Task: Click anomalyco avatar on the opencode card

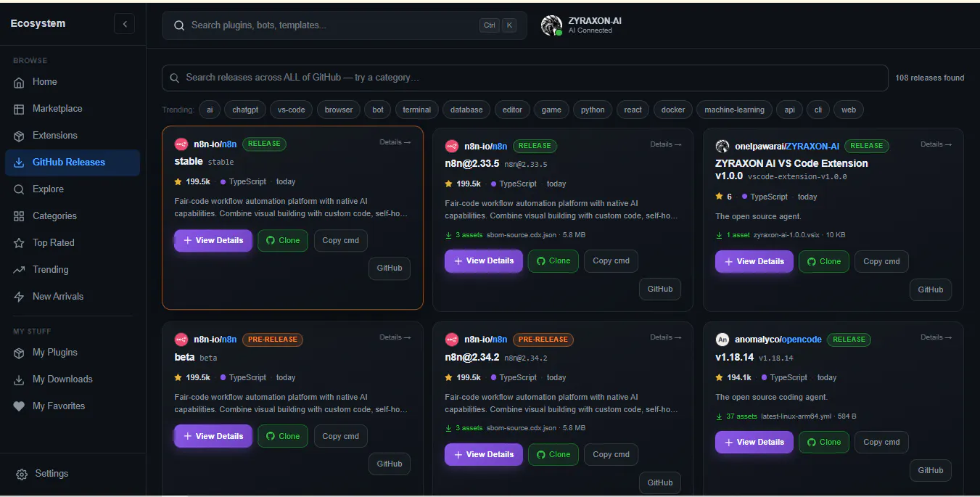Action: (722, 339)
